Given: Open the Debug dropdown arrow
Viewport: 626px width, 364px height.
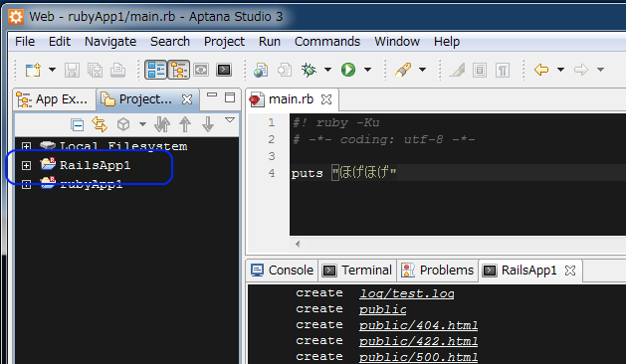Looking at the screenshot, I should coord(327,70).
